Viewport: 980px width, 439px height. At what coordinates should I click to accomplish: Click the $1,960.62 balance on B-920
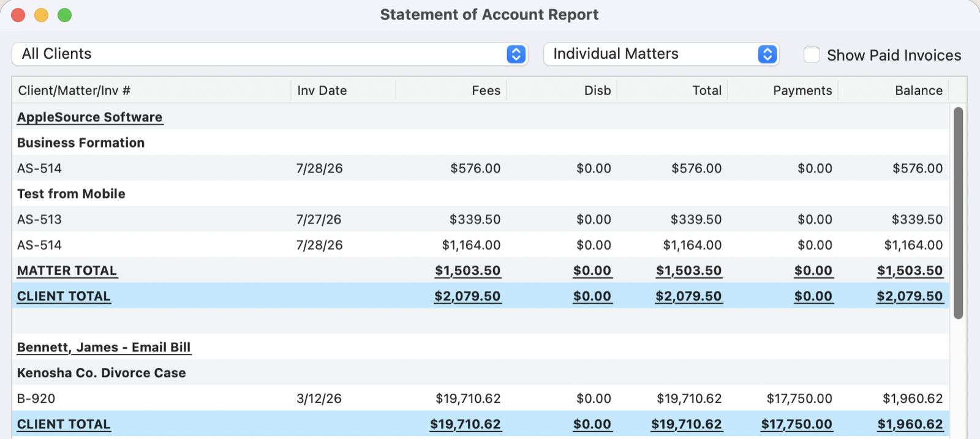913,399
